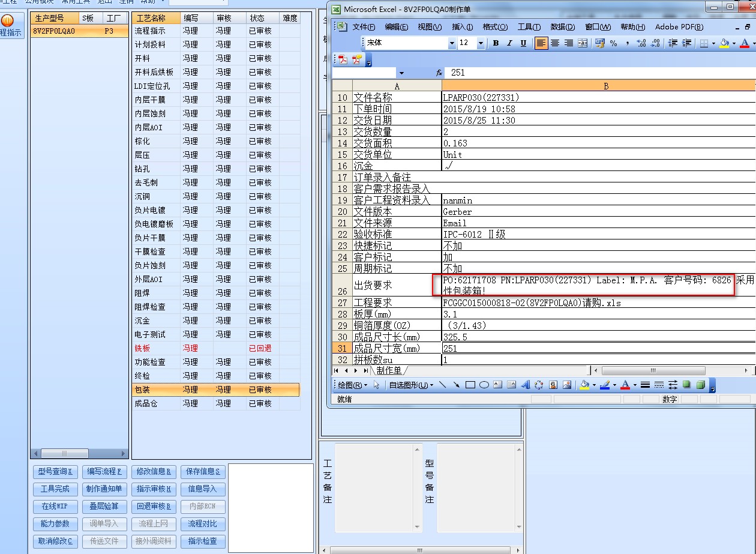This screenshot has width=756, height=554.
Task: Click the 保存信息S button
Action: (x=203, y=472)
